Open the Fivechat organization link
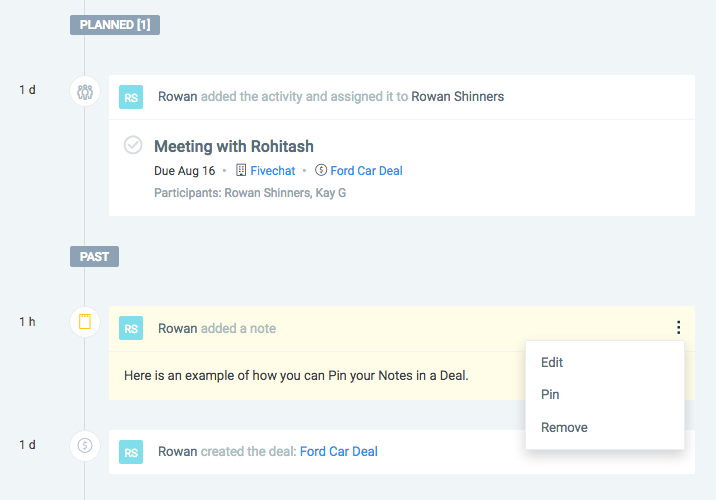Viewport: 716px width, 500px height. click(273, 171)
